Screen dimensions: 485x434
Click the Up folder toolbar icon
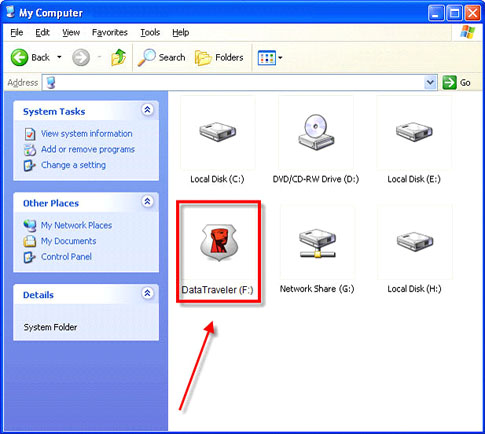click(x=118, y=57)
